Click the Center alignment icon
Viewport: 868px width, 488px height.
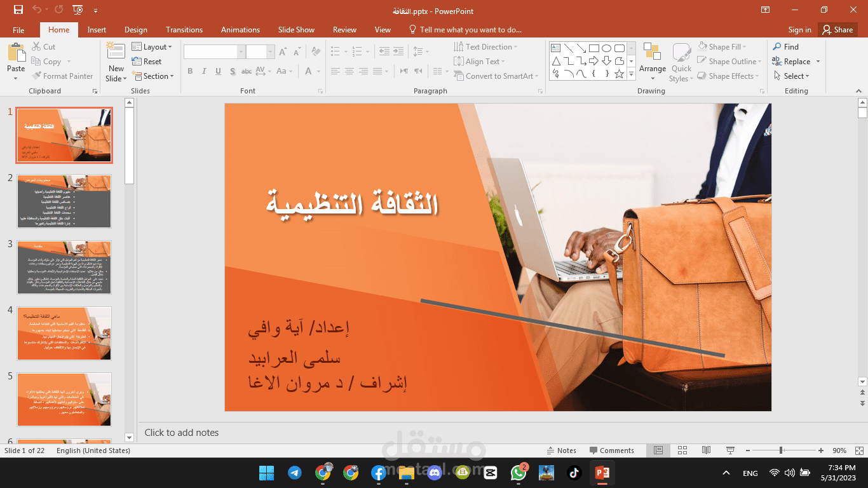tap(349, 71)
